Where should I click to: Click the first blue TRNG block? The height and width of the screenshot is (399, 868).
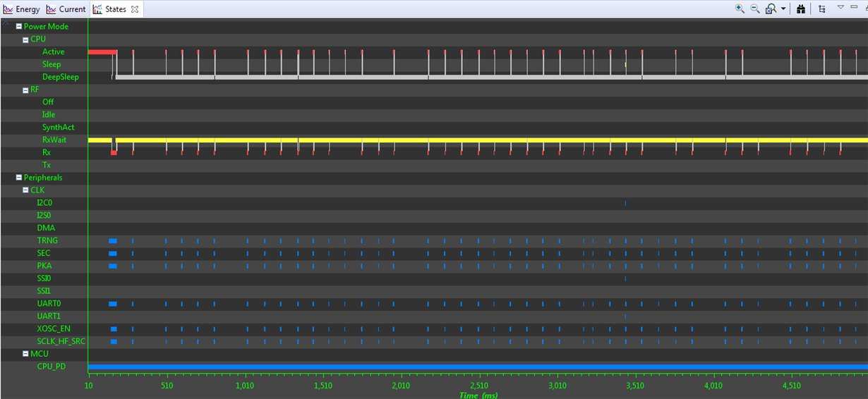coord(113,241)
